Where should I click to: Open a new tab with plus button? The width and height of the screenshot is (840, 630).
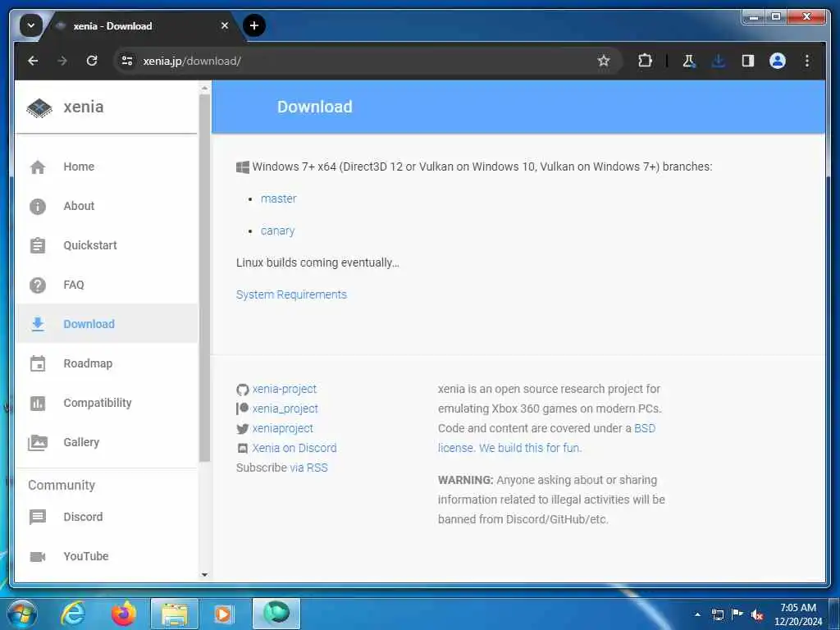254,25
